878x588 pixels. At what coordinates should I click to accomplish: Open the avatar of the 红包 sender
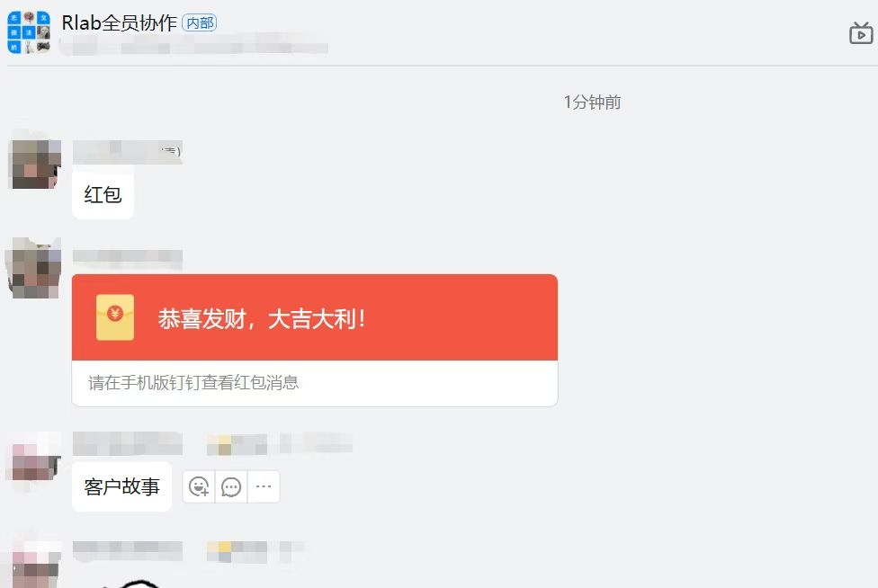pyautogui.click(x=35, y=164)
